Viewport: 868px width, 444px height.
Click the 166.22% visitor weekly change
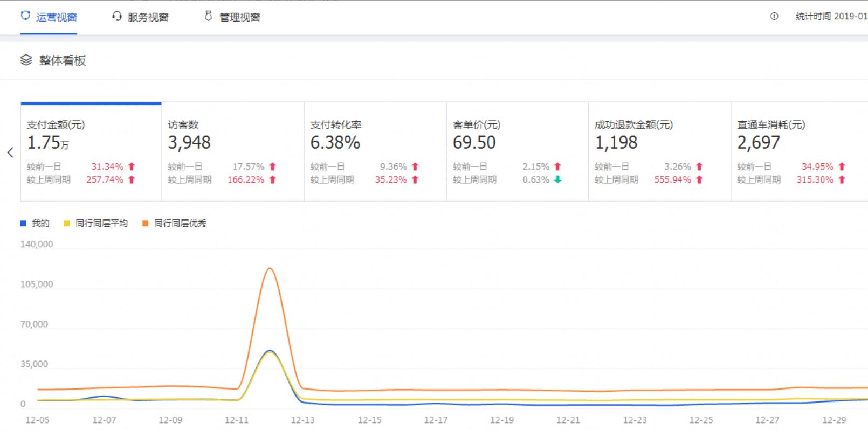(246, 179)
